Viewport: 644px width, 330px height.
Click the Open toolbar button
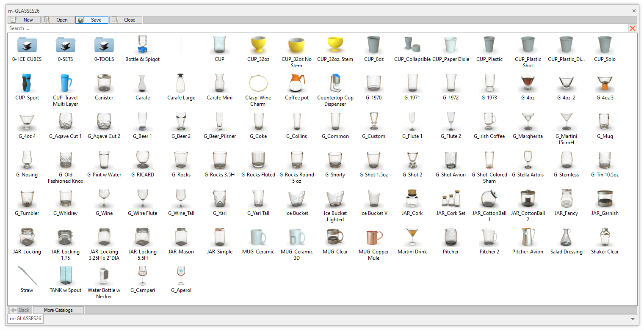click(x=58, y=20)
